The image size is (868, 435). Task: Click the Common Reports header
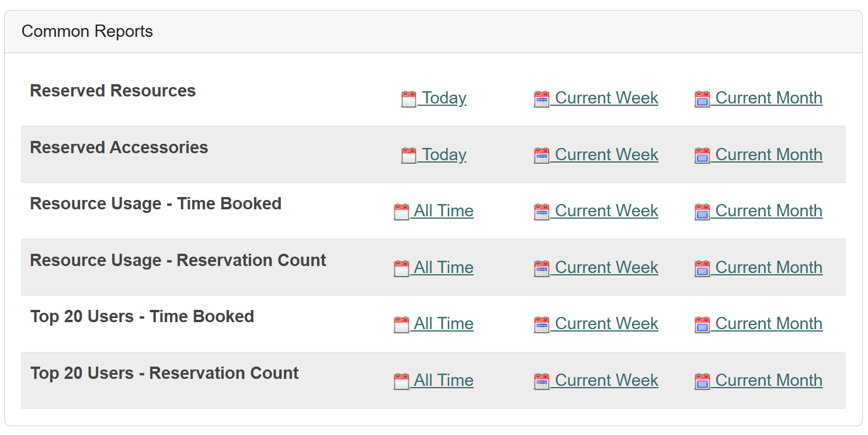(86, 31)
